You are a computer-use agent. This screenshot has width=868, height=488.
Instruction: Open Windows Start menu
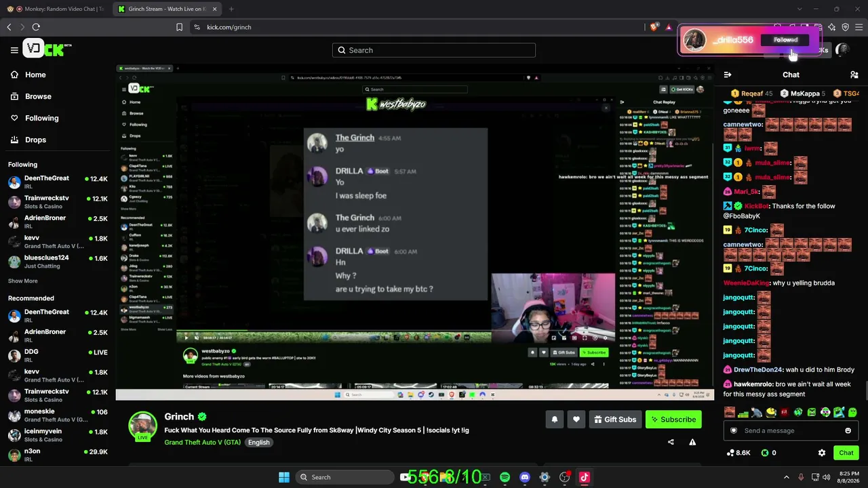(284, 477)
